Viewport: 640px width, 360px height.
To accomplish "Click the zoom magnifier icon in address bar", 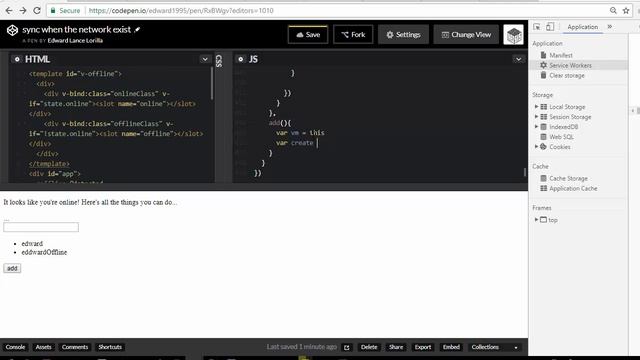I will [x=613, y=11].
